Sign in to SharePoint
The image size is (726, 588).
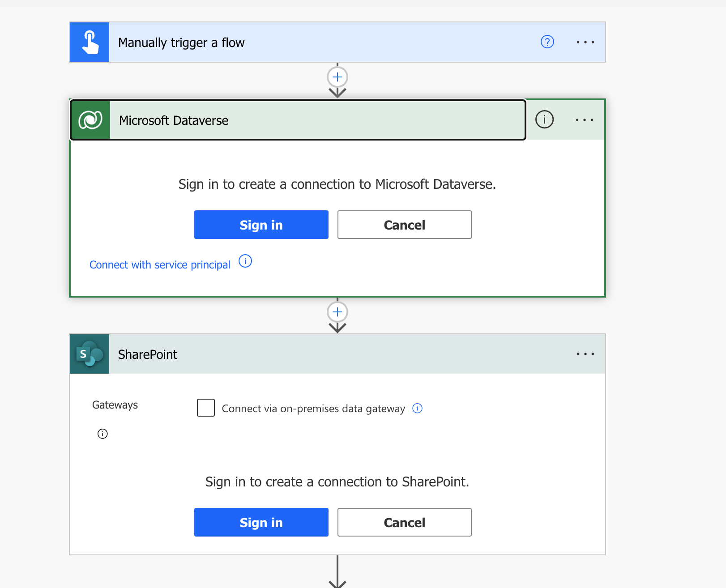point(261,522)
